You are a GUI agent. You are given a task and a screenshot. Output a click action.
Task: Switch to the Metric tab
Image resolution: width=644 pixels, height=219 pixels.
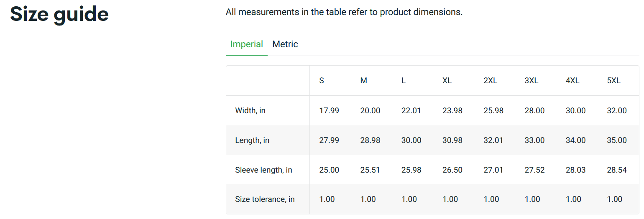pyautogui.click(x=285, y=44)
